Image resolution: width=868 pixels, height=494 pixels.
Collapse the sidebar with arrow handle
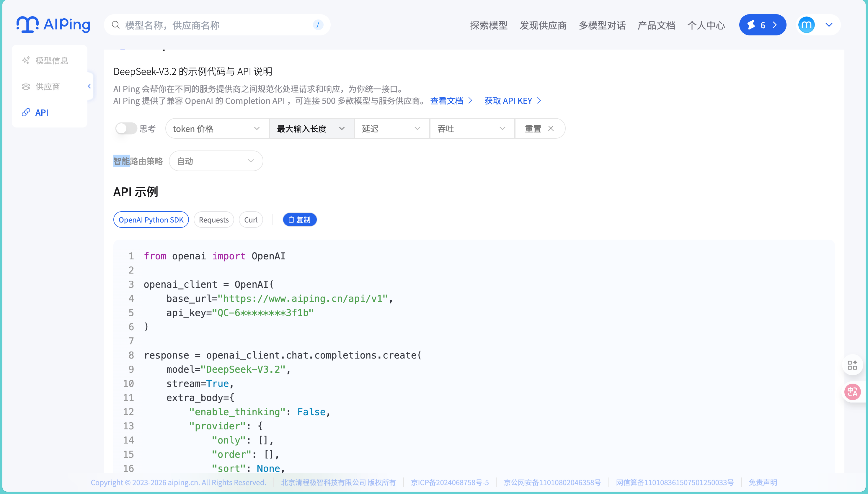(x=89, y=86)
